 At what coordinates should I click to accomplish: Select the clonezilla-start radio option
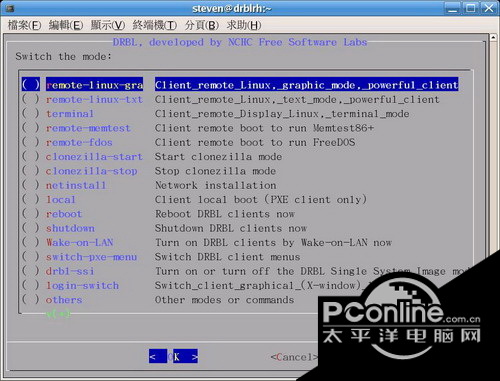(x=31, y=156)
